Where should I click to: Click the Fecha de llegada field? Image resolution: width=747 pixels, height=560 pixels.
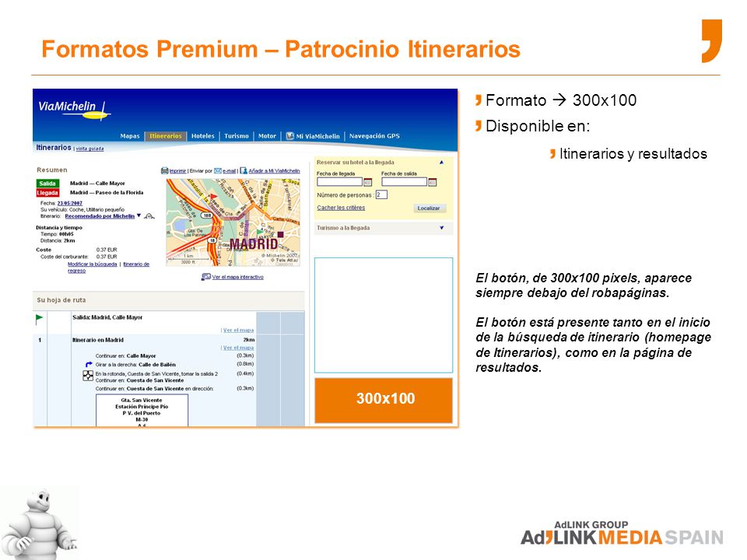[340, 182]
